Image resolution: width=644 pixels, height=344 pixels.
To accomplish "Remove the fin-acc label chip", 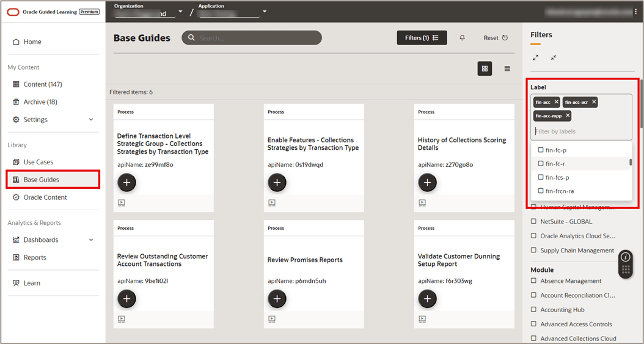I will [x=556, y=102].
